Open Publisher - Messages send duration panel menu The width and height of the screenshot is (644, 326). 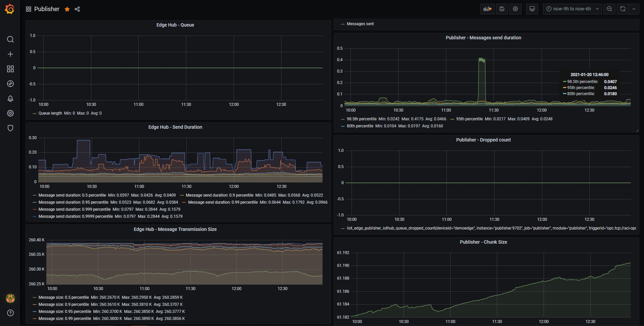point(483,38)
